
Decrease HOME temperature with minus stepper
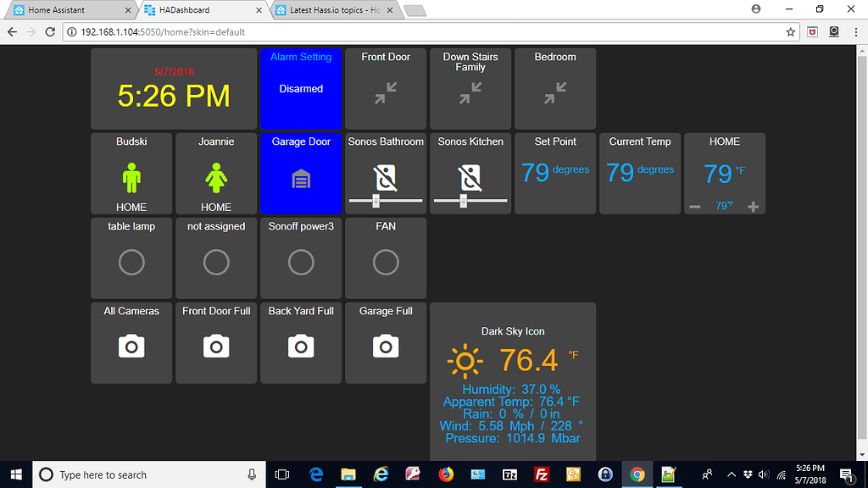(x=697, y=206)
